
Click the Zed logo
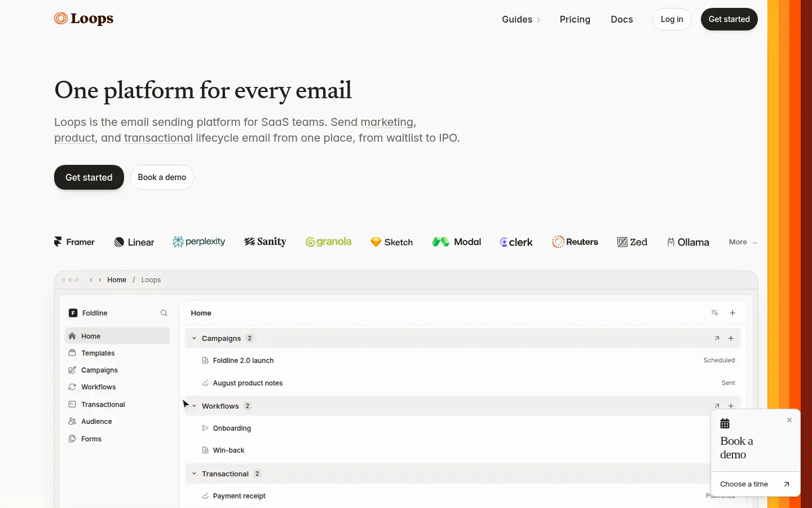click(x=632, y=242)
